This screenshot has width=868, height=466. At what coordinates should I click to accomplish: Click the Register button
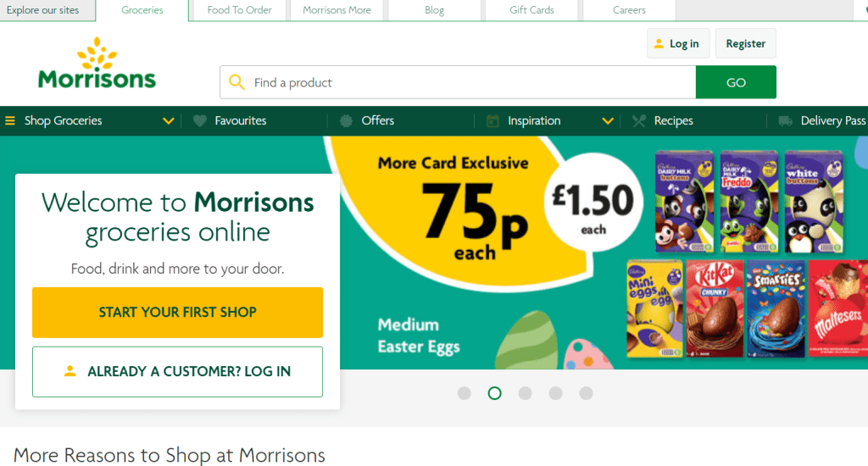pos(745,44)
